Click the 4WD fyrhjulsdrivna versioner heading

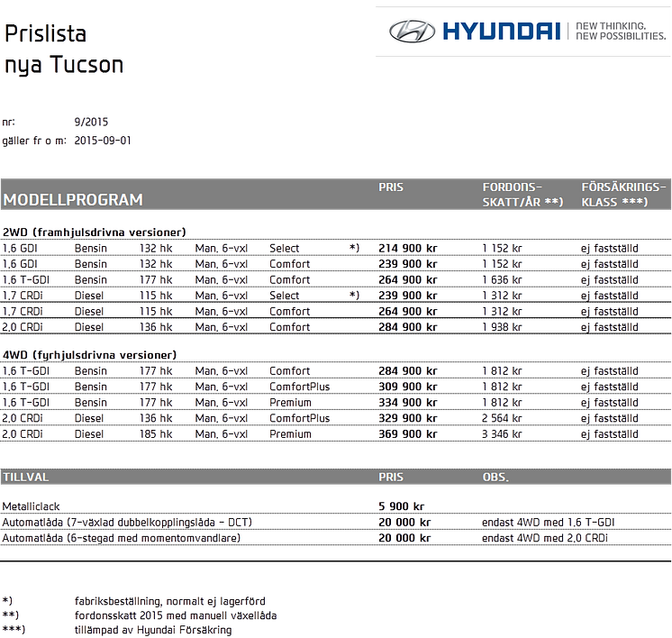[x=89, y=355]
